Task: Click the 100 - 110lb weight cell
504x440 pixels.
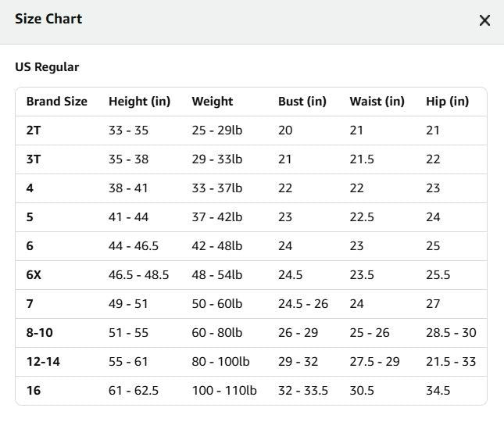Action: point(224,391)
